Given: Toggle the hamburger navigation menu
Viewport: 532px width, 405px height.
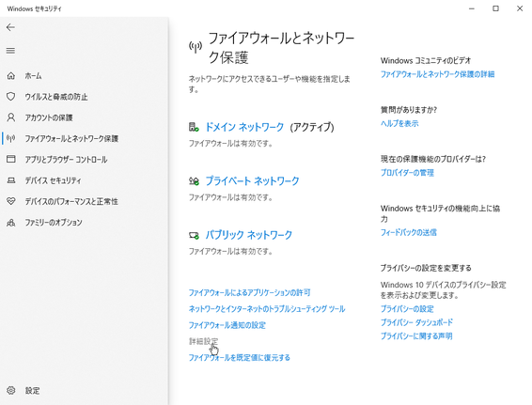Looking at the screenshot, I should tap(10, 51).
